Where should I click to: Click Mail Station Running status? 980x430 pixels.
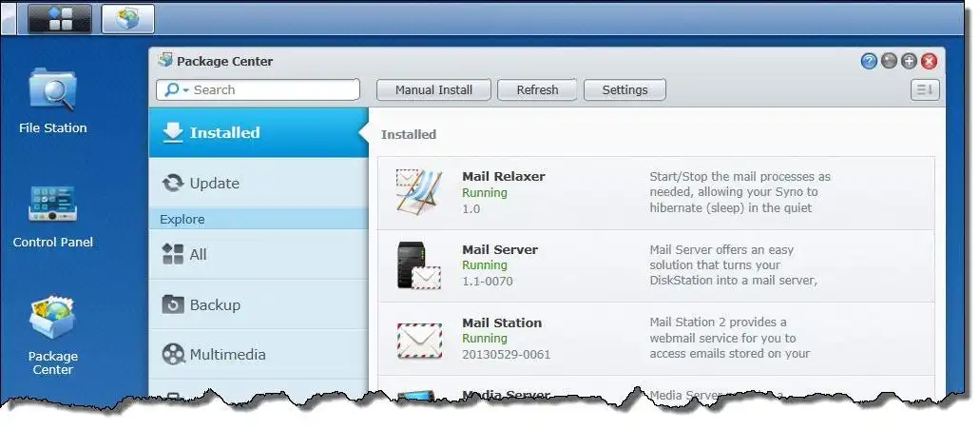[x=485, y=339]
